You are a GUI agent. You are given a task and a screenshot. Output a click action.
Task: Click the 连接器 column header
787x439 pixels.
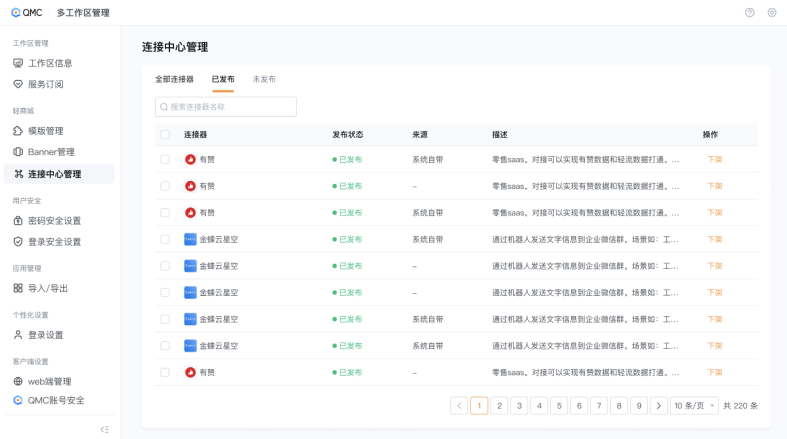(x=195, y=134)
